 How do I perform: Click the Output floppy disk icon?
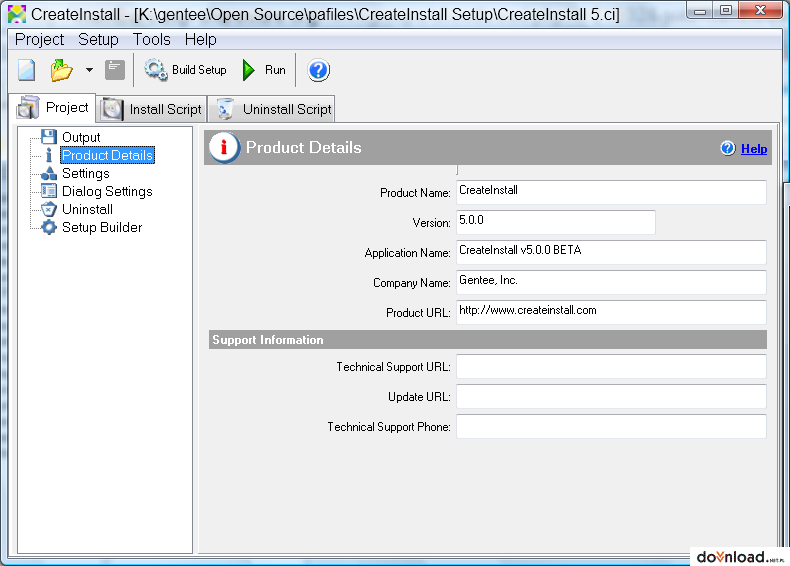pos(49,137)
